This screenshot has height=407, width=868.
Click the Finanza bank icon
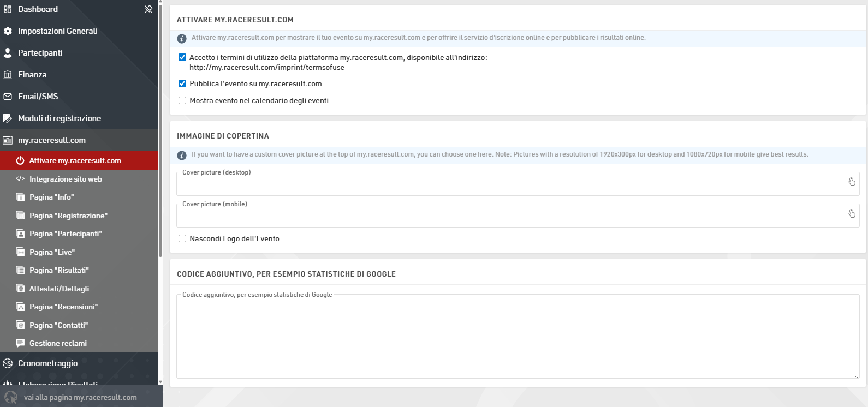tap(8, 75)
